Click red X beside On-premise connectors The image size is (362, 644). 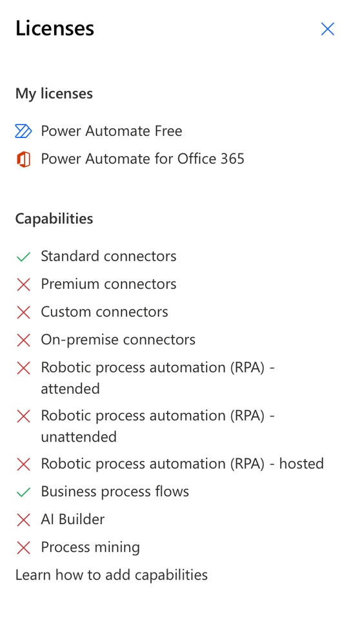tap(23, 340)
